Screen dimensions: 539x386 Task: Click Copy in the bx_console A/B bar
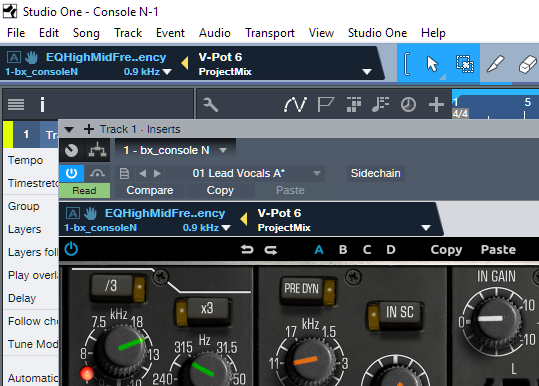(446, 250)
